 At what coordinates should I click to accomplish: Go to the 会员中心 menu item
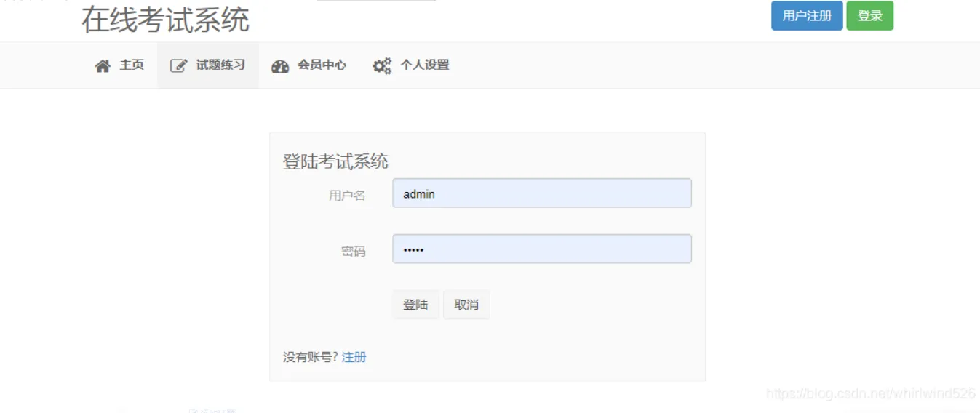[x=309, y=65]
